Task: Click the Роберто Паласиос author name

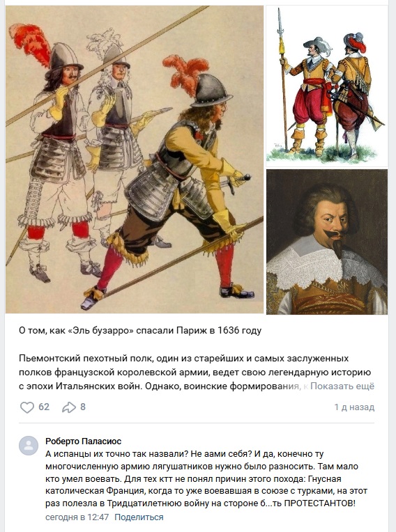Action: [x=83, y=441]
